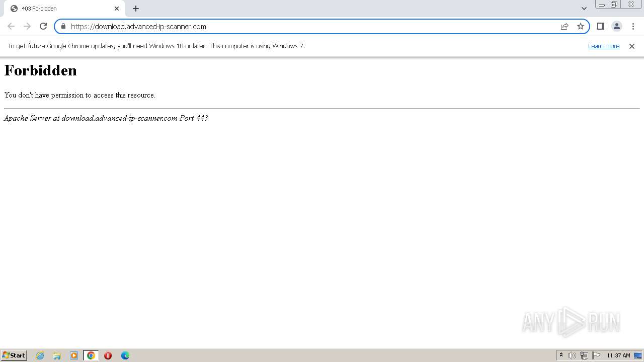The height and width of the screenshot is (362, 644).
Task: Go back with the back arrow
Action: pos(11,26)
